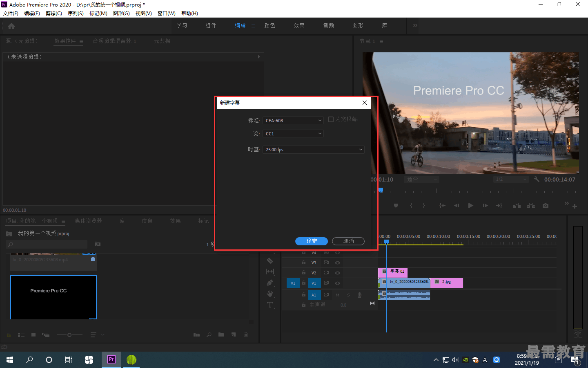Solo the A1 audio track

(x=348, y=295)
